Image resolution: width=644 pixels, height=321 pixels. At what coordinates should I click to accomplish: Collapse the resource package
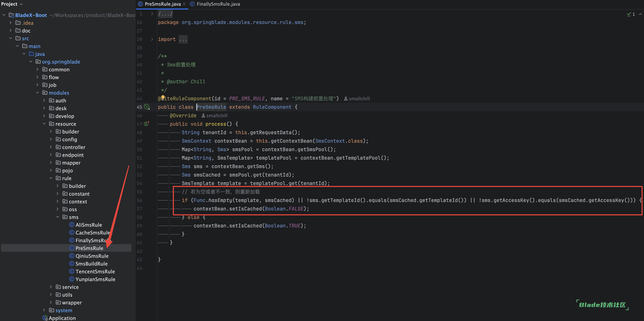click(44, 123)
